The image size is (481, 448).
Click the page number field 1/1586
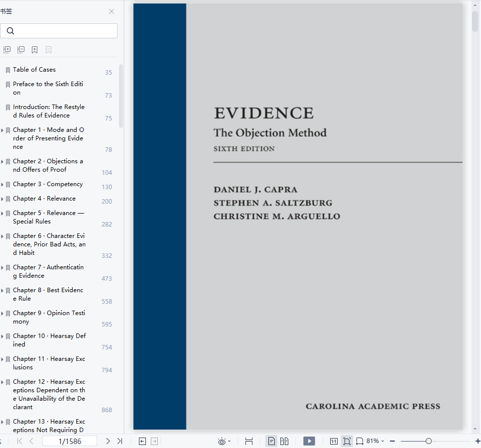pyautogui.click(x=70, y=441)
